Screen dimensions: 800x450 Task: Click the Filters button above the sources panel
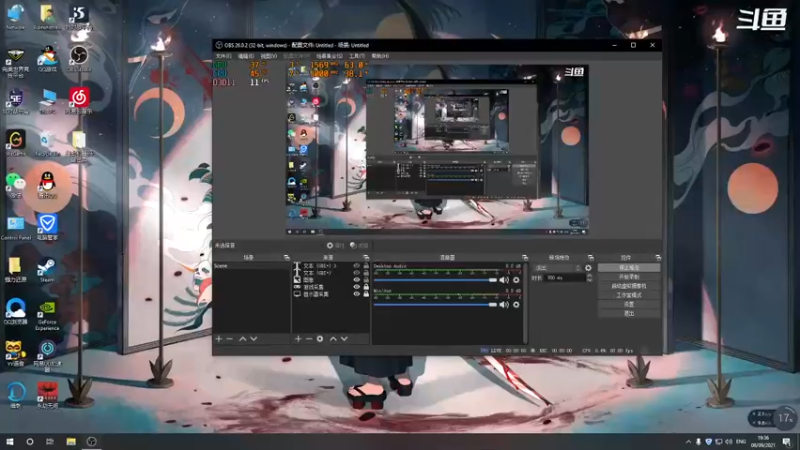coord(359,245)
